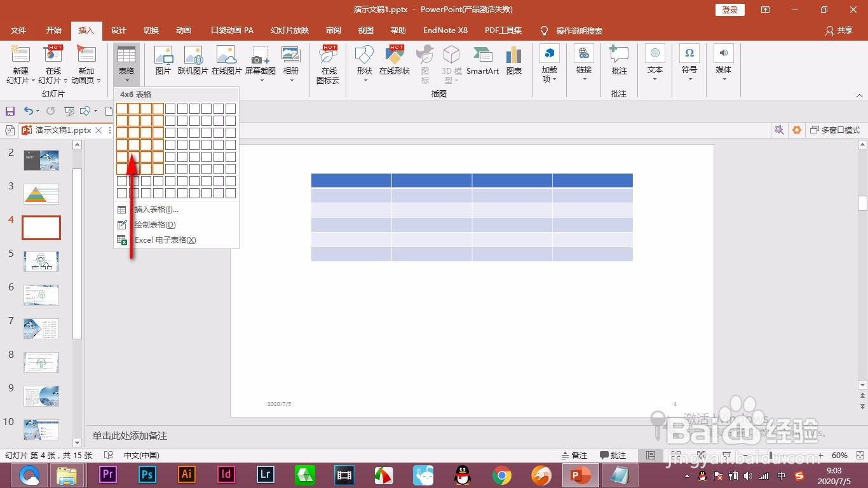This screenshot has width=868, height=488.
Task: Open Chrome from the taskbar
Action: pyautogui.click(x=502, y=475)
